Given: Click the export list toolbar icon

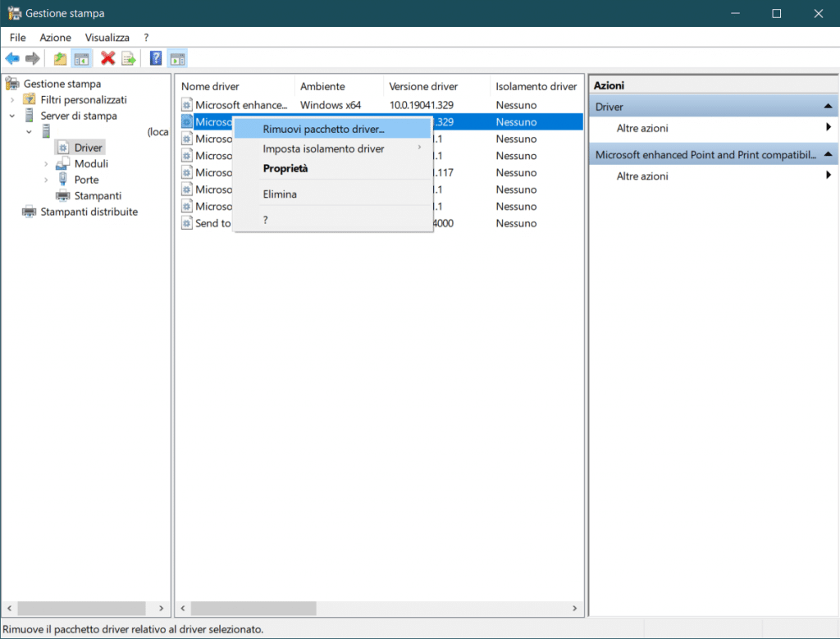Looking at the screenshot, I should pos(129,58).
